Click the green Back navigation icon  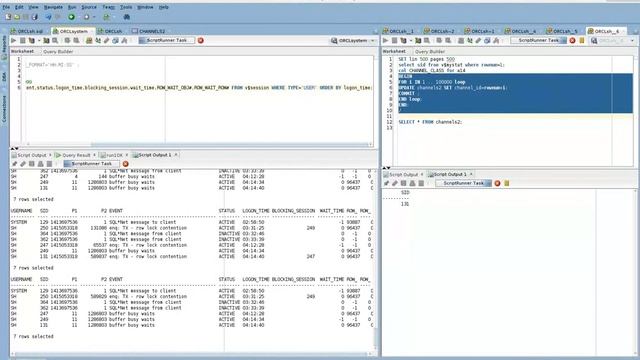pos(71,17)
